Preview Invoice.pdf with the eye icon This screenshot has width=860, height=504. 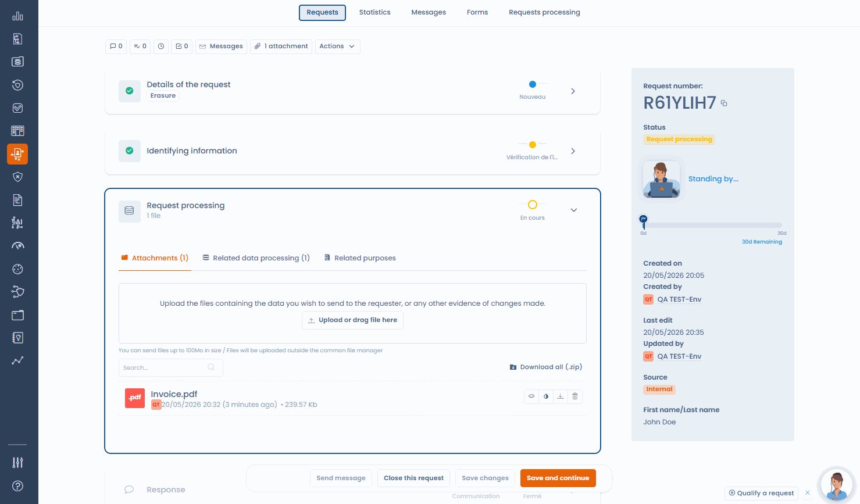[x=531, y=396]
